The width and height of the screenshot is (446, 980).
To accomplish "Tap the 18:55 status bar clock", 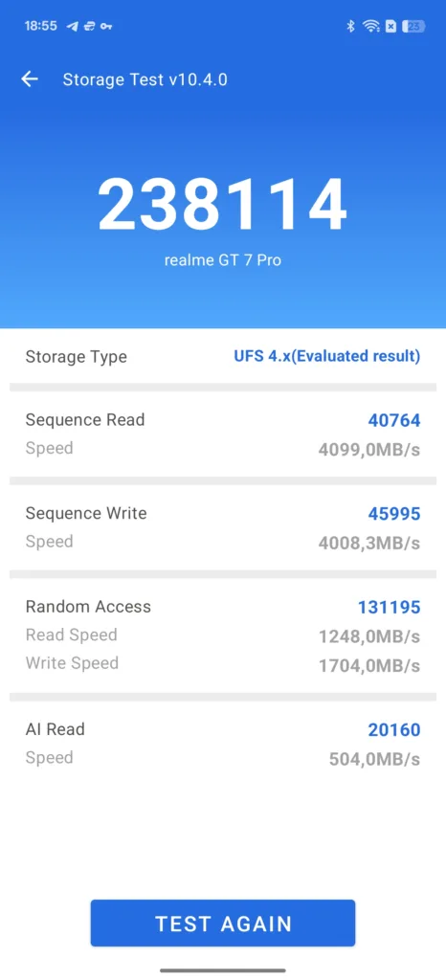I will pyautogui.click(x=40, y=26).
